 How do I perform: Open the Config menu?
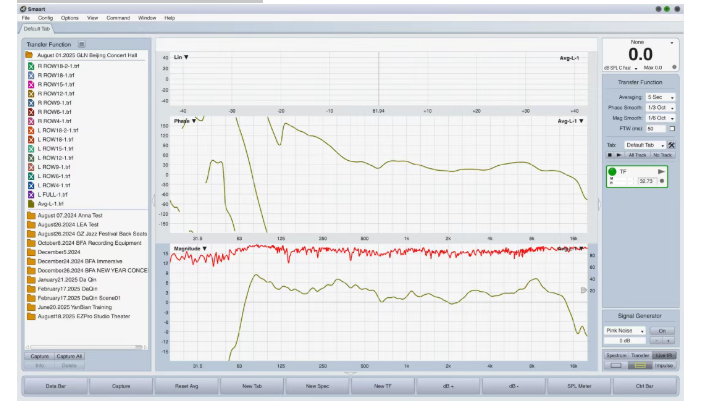point(46,18)
